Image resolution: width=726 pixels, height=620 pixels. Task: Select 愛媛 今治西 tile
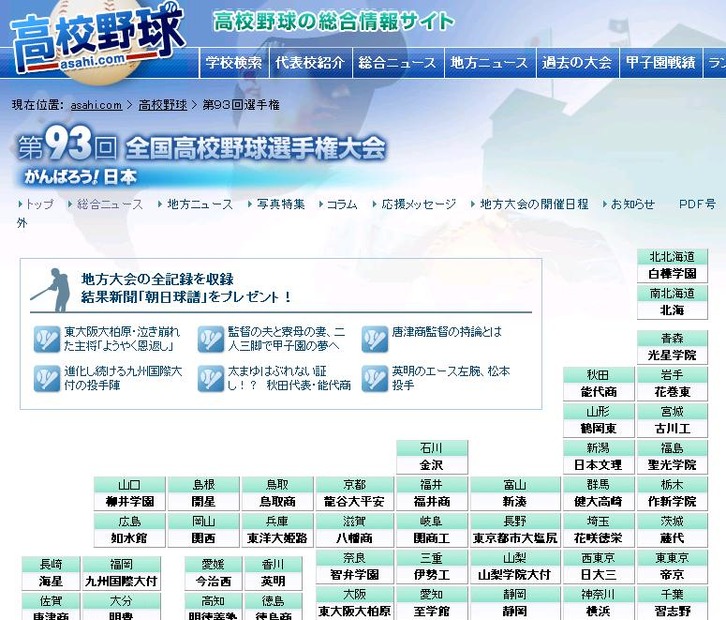click(x=213, y=573)
